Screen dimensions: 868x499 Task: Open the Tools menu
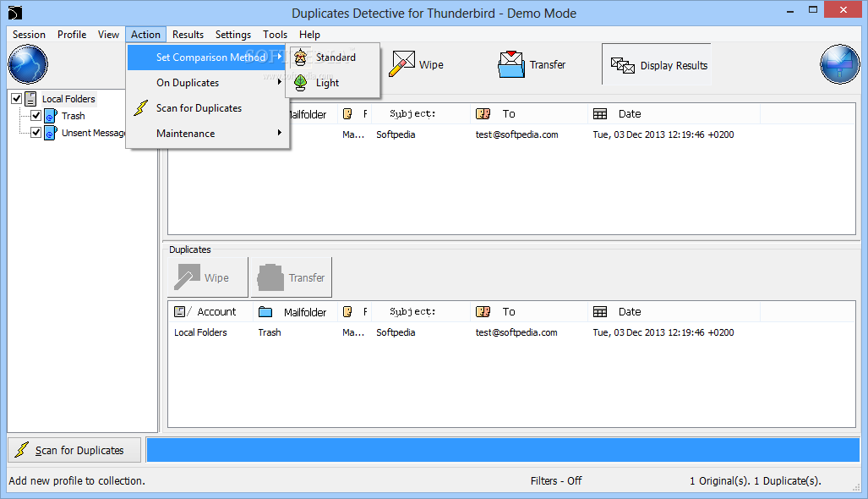(275, 35)
